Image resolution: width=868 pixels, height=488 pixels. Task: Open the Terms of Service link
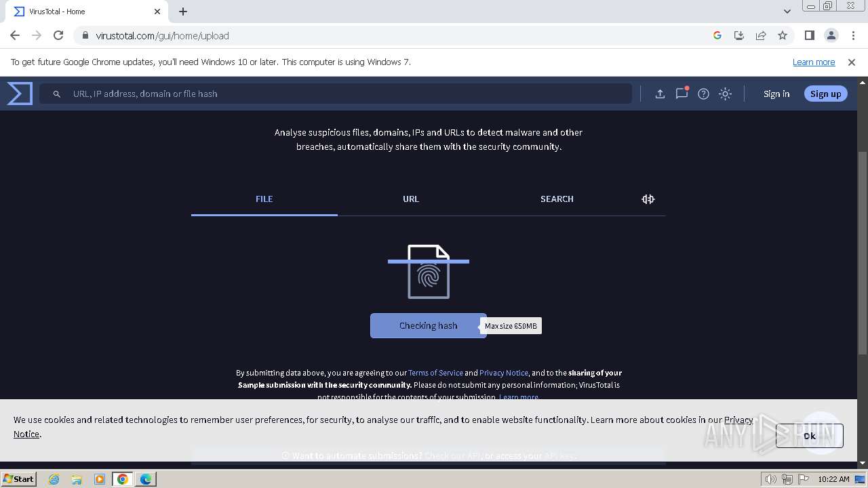click(x=435, y=373)
